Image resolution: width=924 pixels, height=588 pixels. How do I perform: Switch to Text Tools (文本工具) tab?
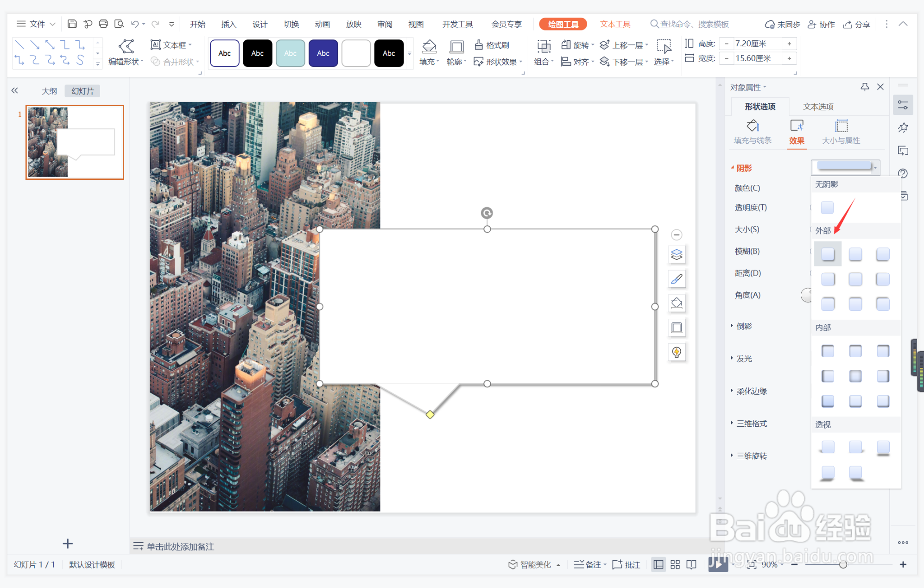pyautogui.click(x=615, y=24)
